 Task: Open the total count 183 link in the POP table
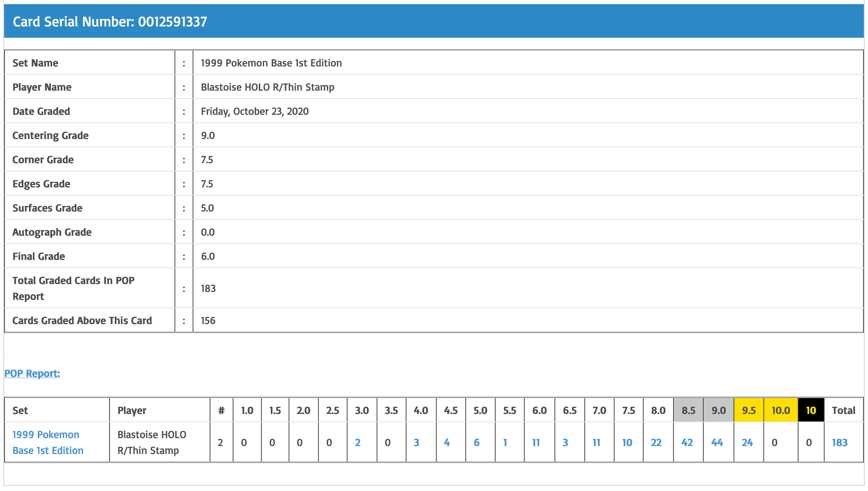(840, 442)
